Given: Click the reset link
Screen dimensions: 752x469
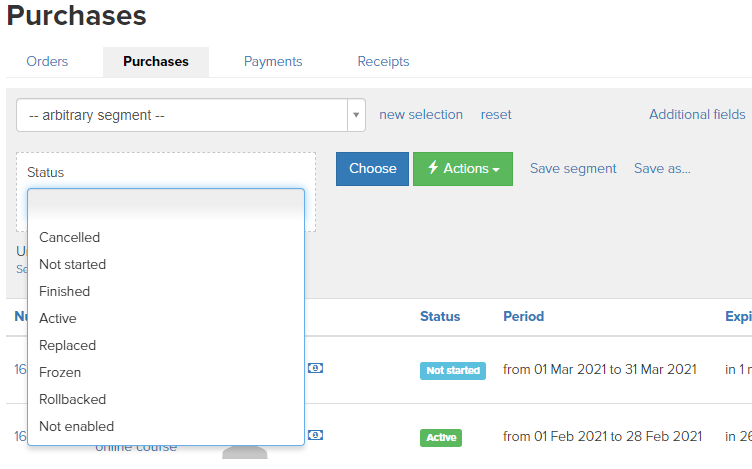Looking at the screenshot, I should point(496,115).
